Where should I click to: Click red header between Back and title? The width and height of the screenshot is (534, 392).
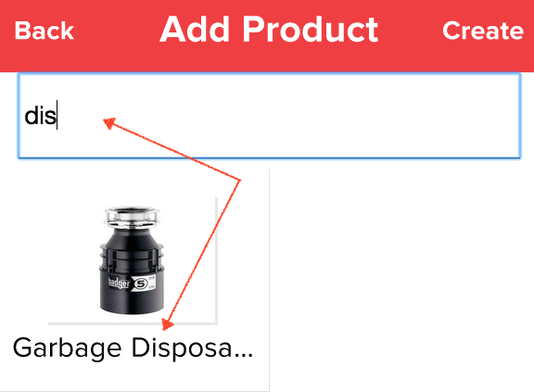point(117,31)
